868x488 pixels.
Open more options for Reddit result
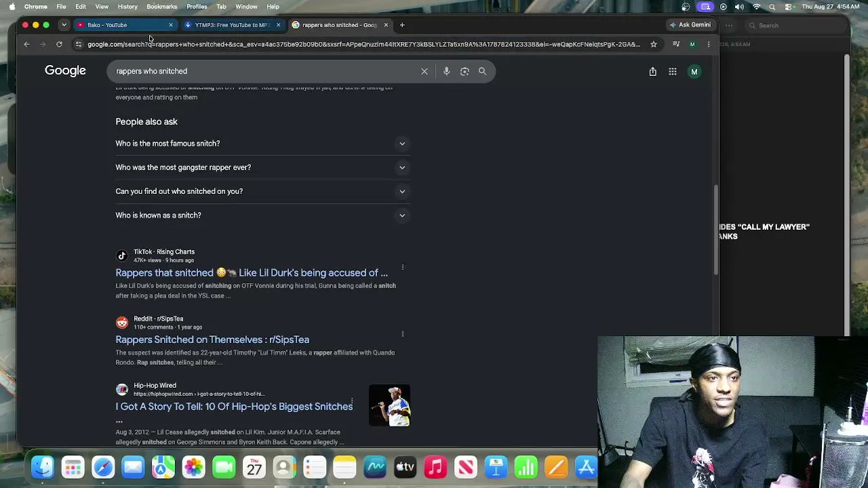pos(403,334)
